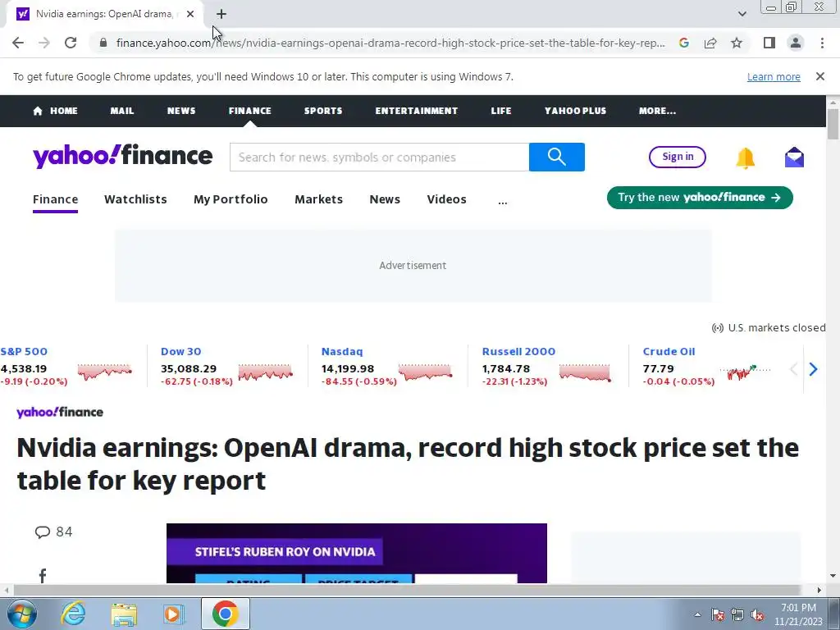Play the Stifel's Ruben Roy video thumbnail
This screenshot has width=840, height=630.
pos(357,553)
